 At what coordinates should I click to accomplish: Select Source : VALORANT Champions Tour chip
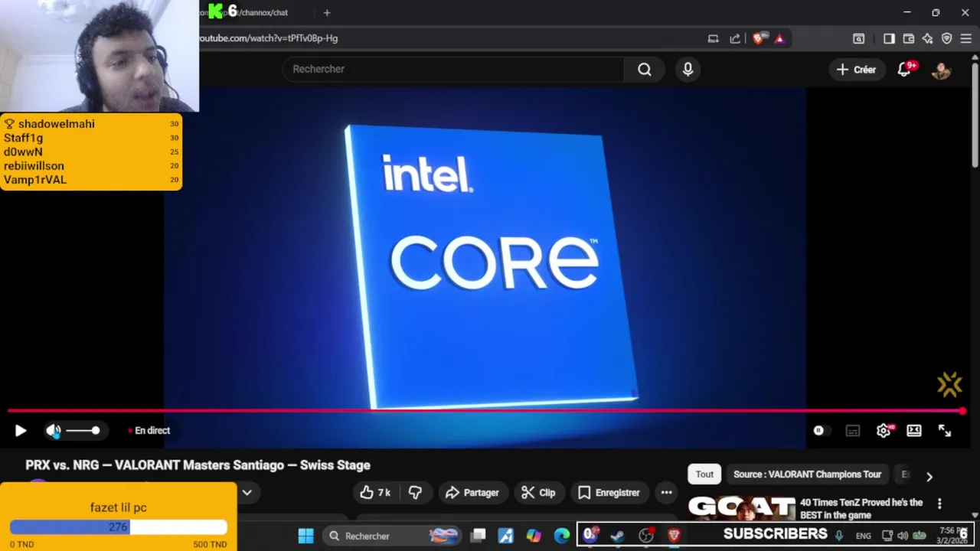(x=807, y=474)
